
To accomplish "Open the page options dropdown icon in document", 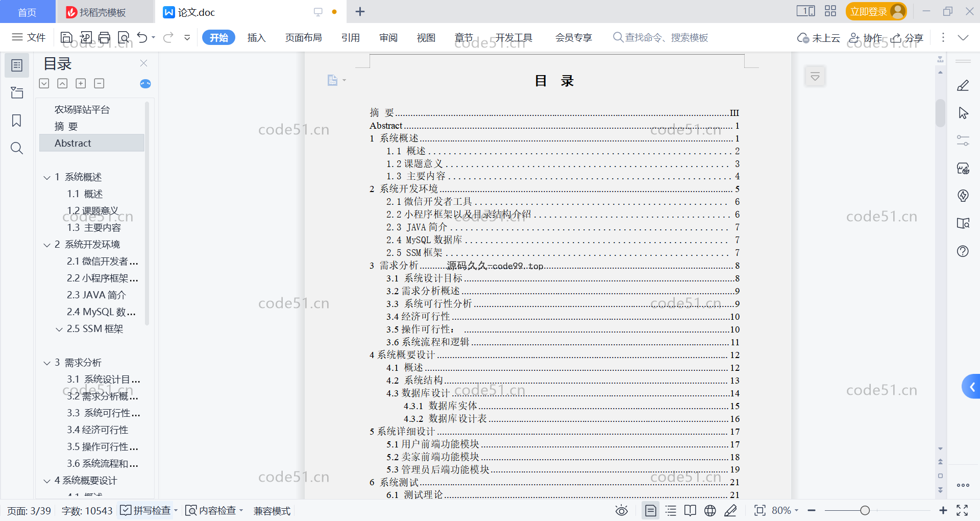I will tap(336, 80).
